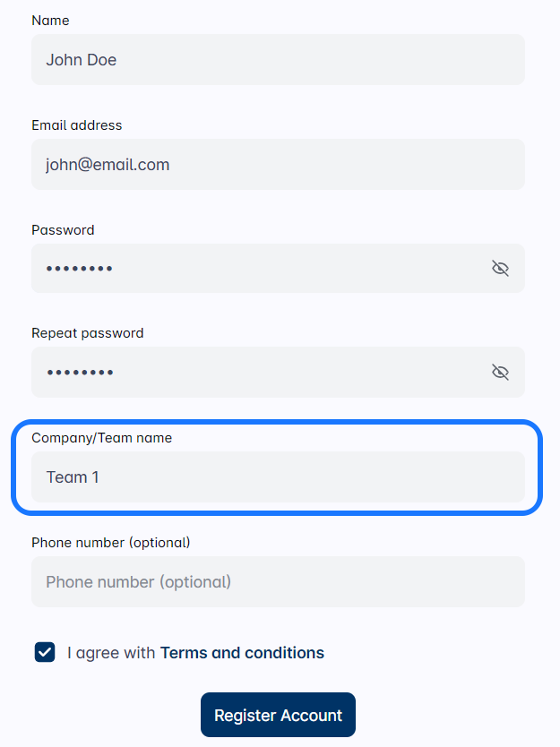Click the "Name" field label
Image resolution: width=560 pixels, height=747 pixels.
50,20
